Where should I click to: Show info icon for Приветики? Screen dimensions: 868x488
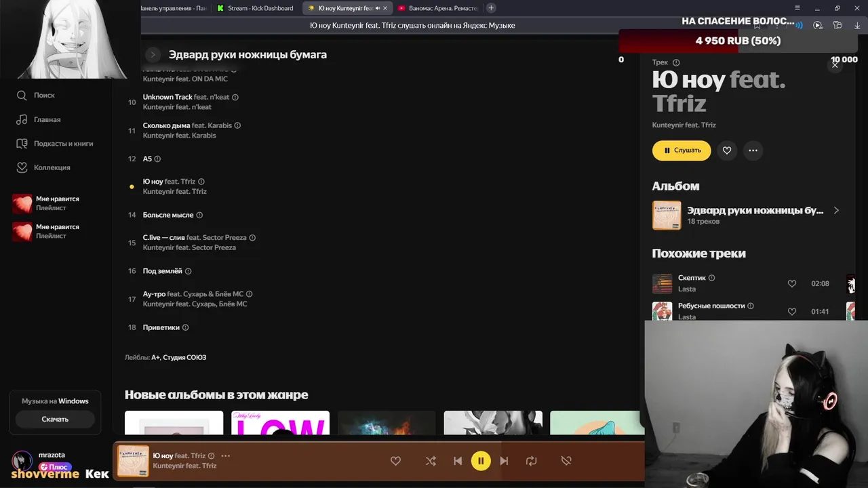(x=186, y=327)
